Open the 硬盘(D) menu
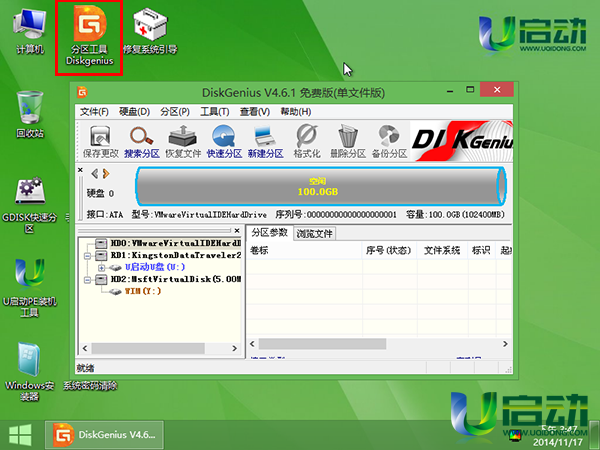This screenshot has width=600, height=450. coord(134,112)
